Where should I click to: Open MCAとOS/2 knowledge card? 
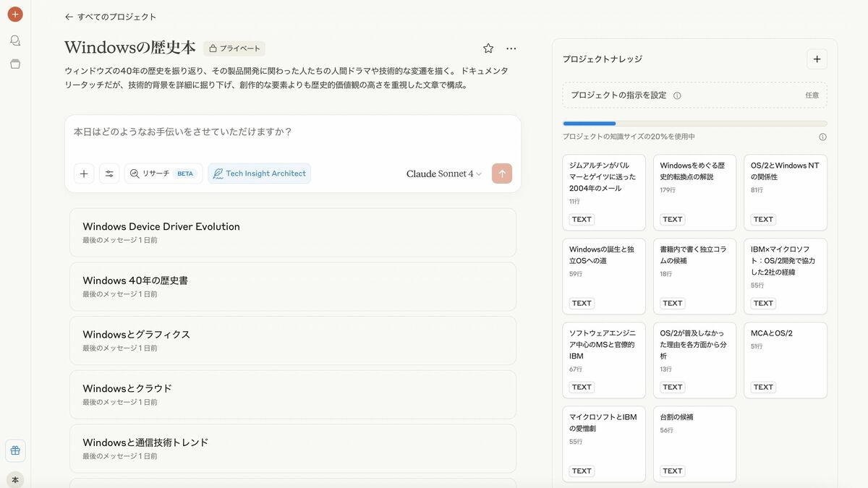[786, 360]
